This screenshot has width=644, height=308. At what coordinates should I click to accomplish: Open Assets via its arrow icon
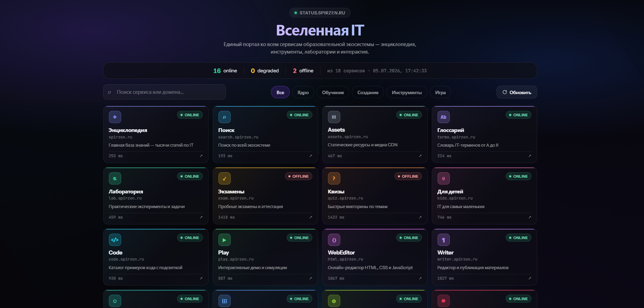tap(420, 156)
